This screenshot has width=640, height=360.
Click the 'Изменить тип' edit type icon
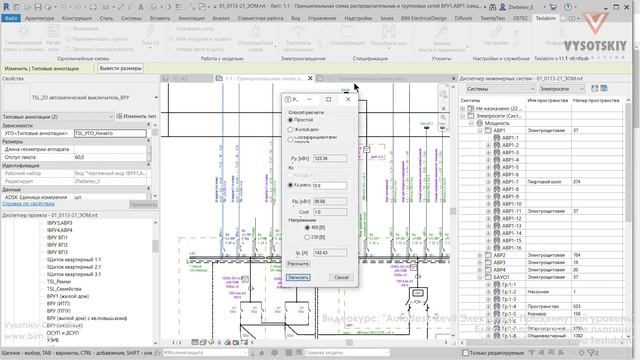click(x=119, y=116)
